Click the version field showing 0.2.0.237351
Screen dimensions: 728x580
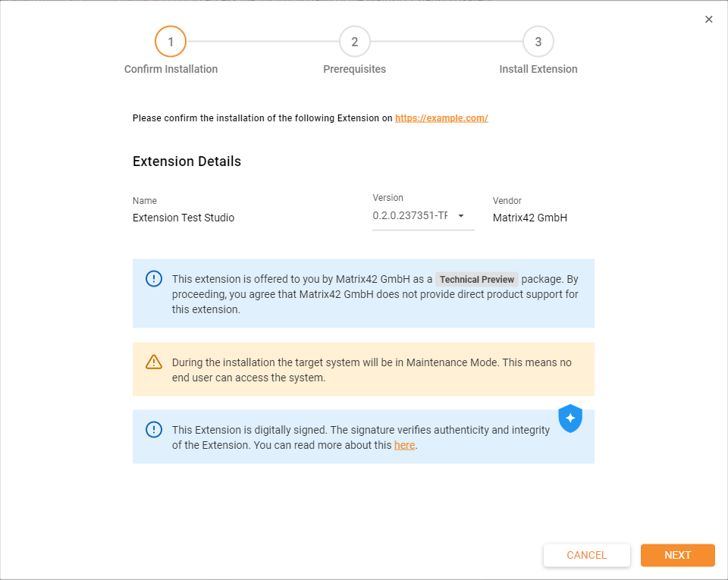tap(410, 216)
